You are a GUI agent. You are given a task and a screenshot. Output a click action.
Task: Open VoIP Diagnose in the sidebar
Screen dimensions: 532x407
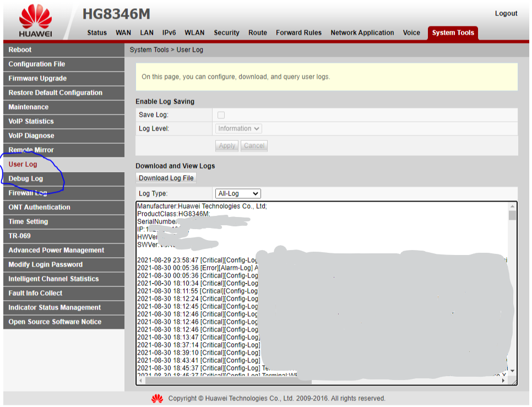[64, 135]
